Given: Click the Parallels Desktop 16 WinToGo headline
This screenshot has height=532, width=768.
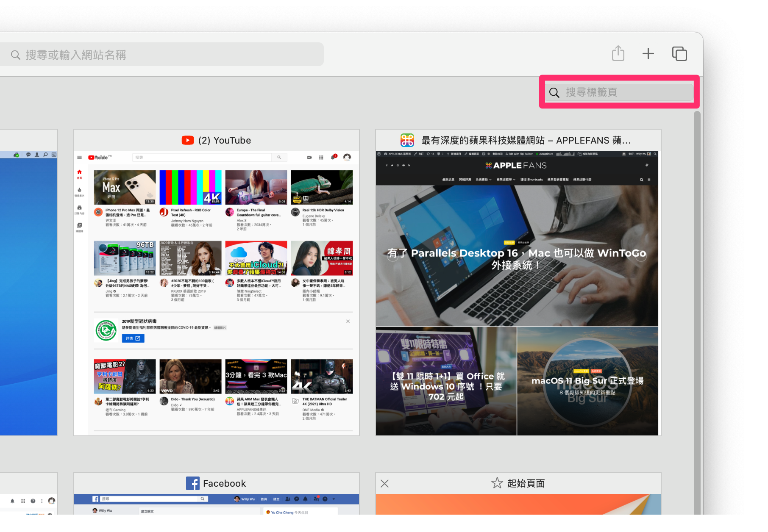Looking at the screenshot, I should point(517,259).
